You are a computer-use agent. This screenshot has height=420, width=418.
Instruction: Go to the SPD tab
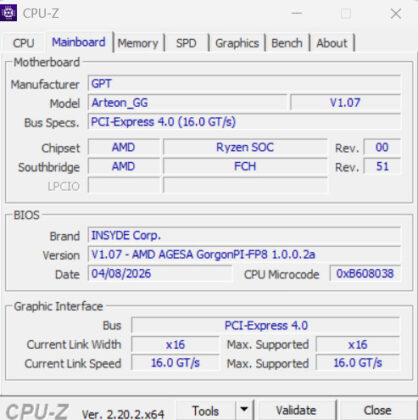click(x=186, y=43)
